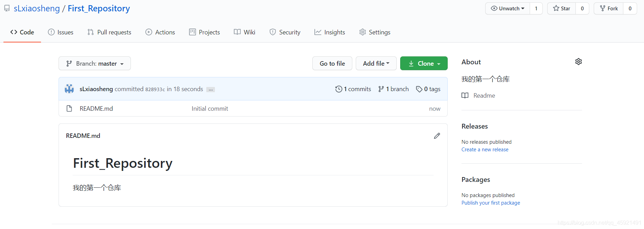Viewport: 644px width, 229px height.
Task: Click the file icon beside README.md row
Action: pyautogui.click(x=69, y=108)
